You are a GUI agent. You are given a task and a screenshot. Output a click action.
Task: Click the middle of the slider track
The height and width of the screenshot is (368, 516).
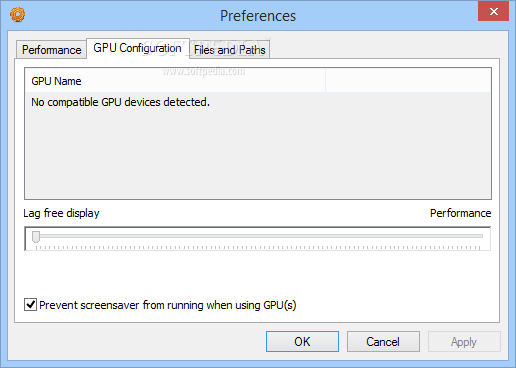pos(258,236)
